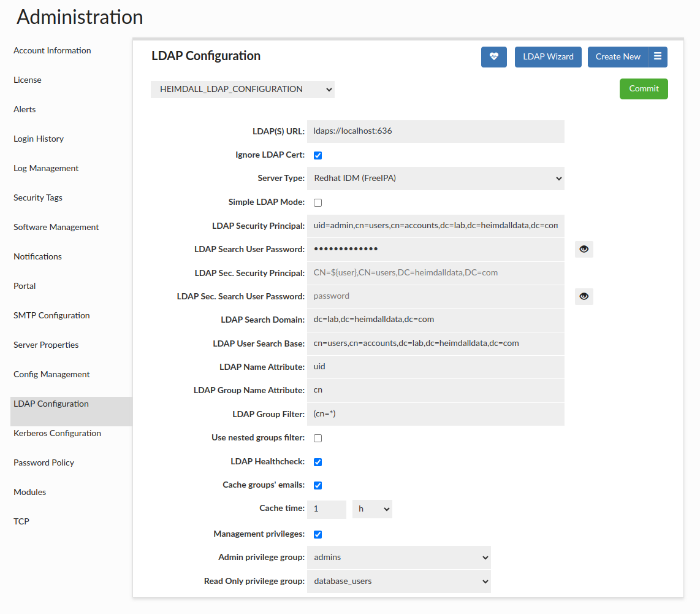This screenshot has height=614, width=700.
Task: Click the green Commit button
Action: pyautogui.click(x=644, y=89)
